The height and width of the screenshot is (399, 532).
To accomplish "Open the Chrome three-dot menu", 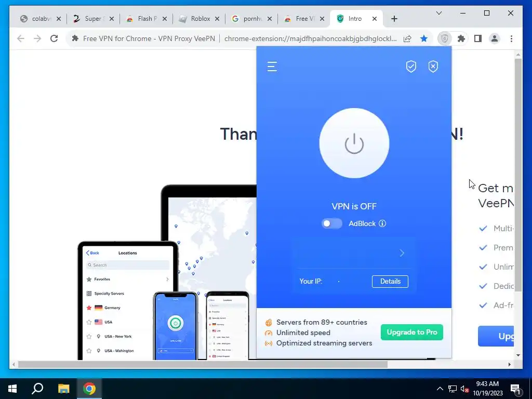I will click(x=511, y=38).
